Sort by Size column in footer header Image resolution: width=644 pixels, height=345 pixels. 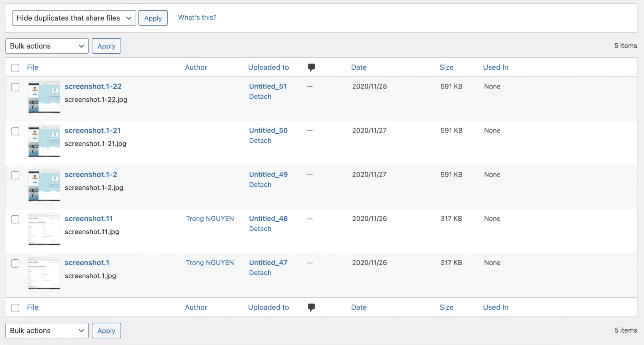coord(446,307)
